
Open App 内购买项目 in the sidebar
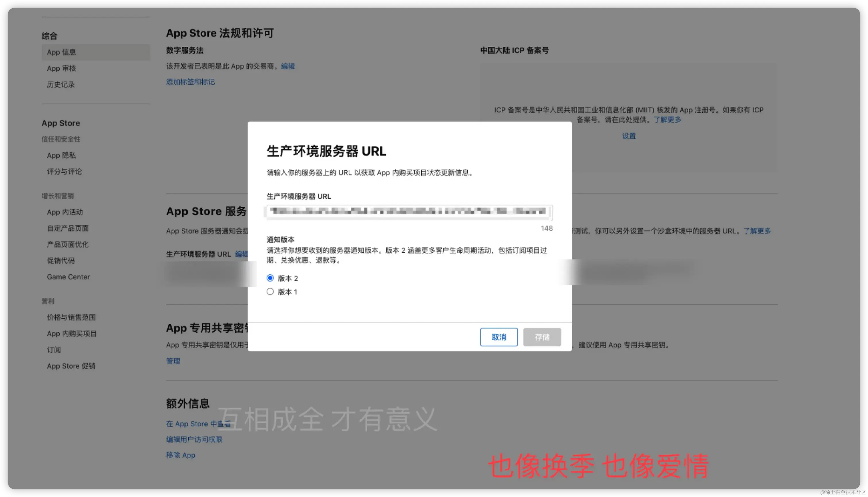(x=72, y=334)
